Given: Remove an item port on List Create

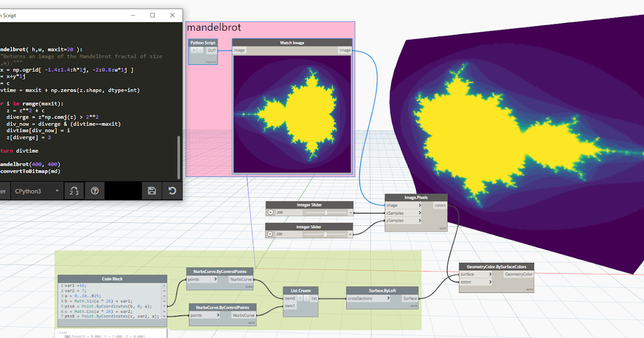Looking at the screenshot, I should [306, 298].
